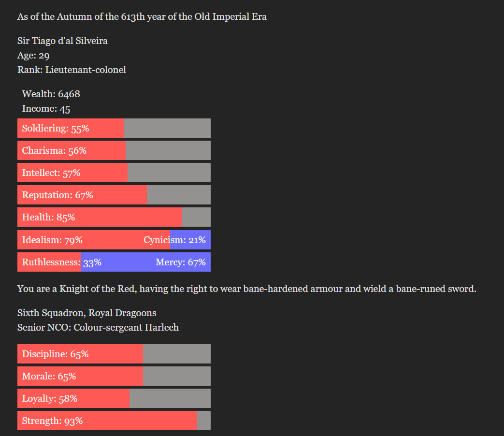Click the Senior NCO Colour-sergeant Harlech line

point(98,328)
